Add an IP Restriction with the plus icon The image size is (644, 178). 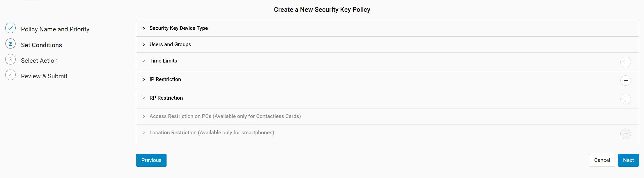pos(626,81)
